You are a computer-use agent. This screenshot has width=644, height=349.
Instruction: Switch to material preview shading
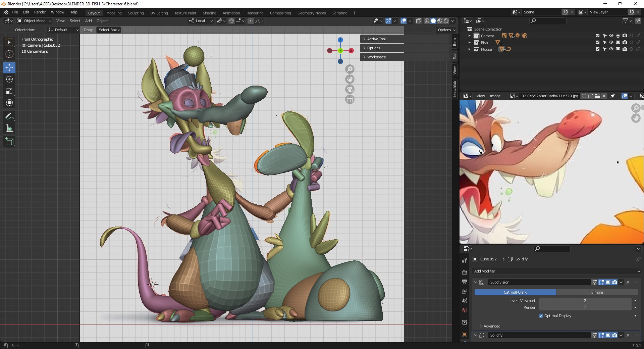(440, 21)
